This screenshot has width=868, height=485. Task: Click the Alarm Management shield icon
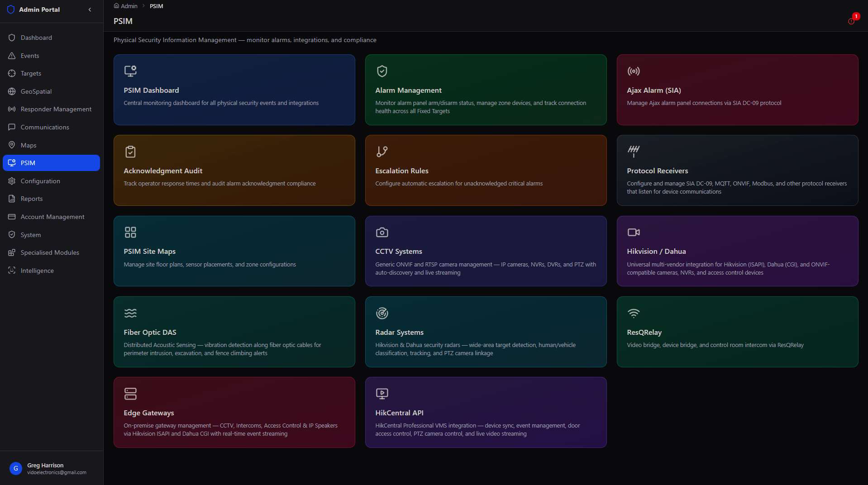coord(382,71)
